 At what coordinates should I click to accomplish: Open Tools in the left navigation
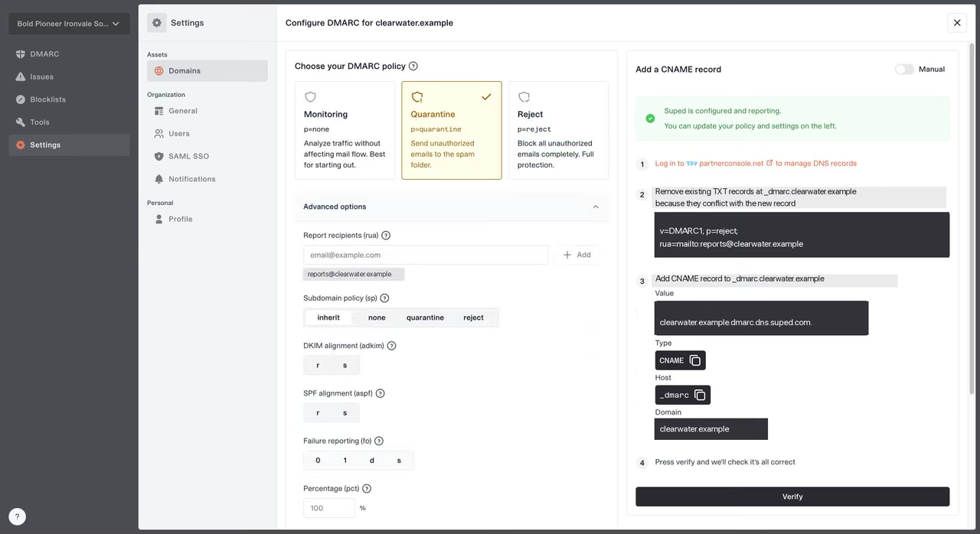tap(69, 122)
